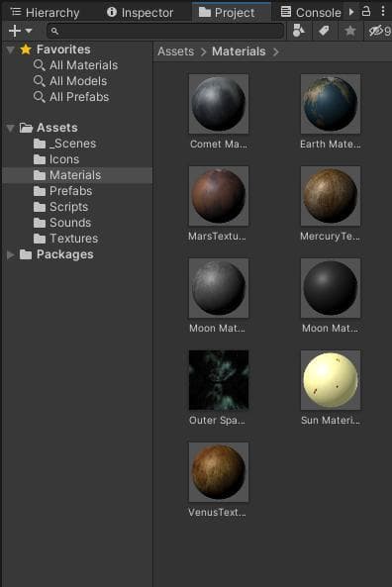Click Materials in the breadcrumb path
Viewport: 392px width, 587px height.
239,51
